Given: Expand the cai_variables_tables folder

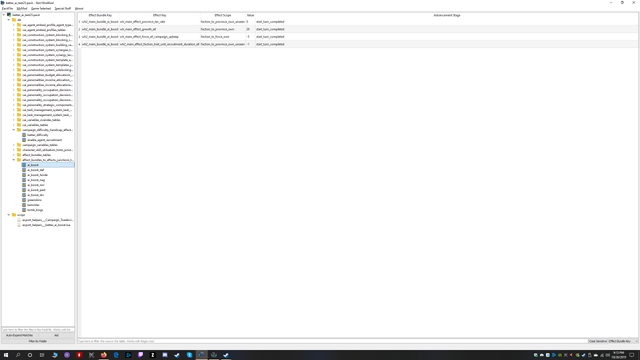Looking at the screenshot, I should coord(13,125).
